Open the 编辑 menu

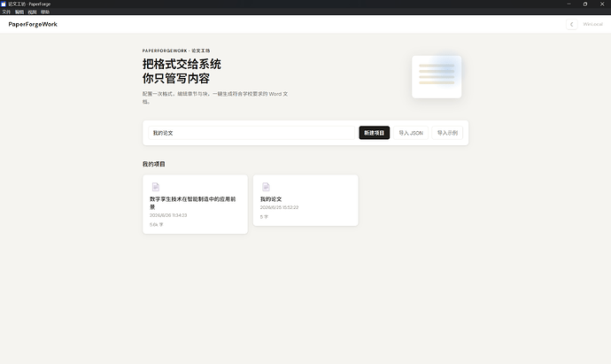(x=19, y=12)
